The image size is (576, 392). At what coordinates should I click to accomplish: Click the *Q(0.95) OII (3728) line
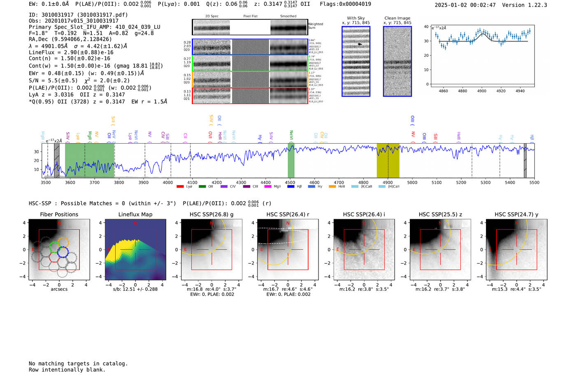coord(98,102)
